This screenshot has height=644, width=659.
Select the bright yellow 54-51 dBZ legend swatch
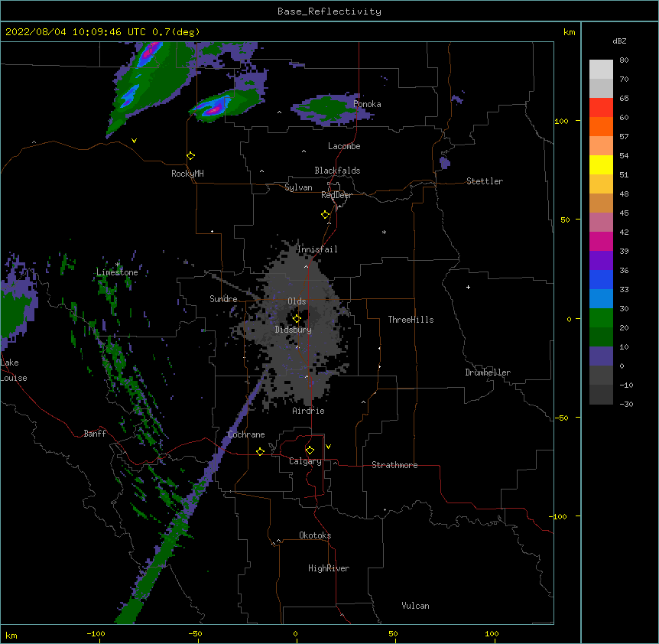point(601,165)
